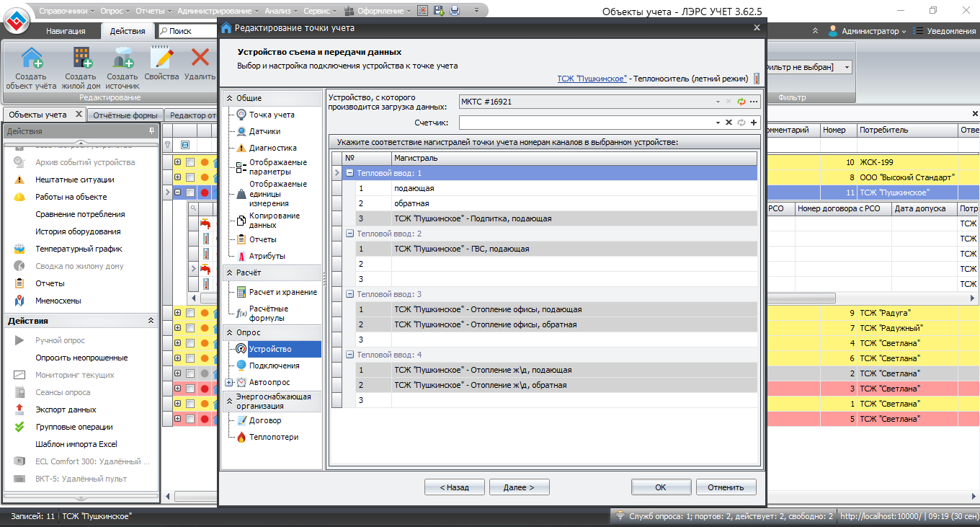
Task: Collapse the Общие section in left panel
Action: pyautogui.click(x=230, y=98)
